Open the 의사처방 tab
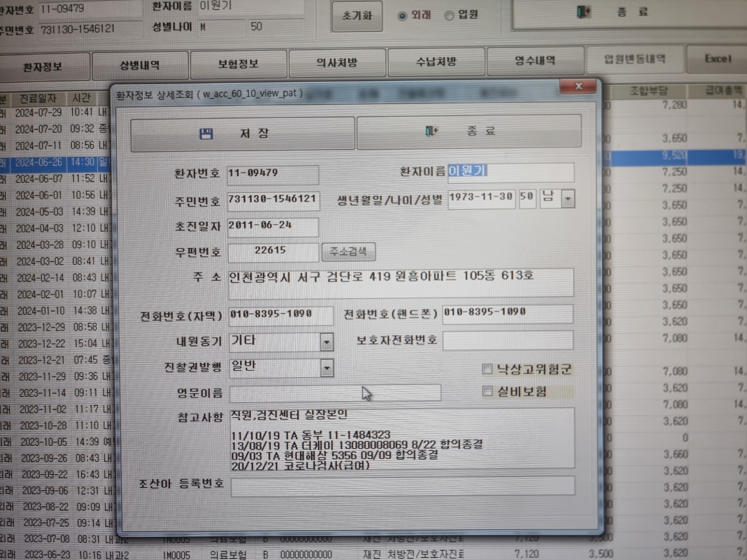The width and height of the screenshot is (747, 560). coord(337,63)
